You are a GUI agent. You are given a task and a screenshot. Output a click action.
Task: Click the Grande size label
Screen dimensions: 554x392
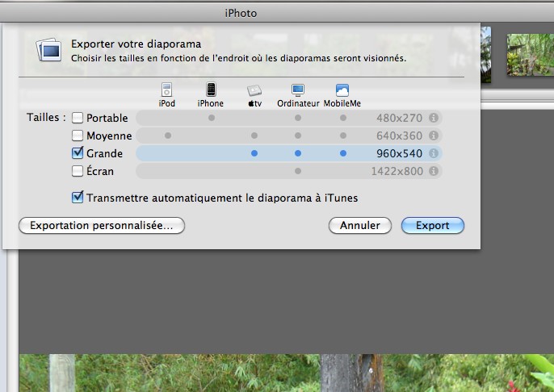[105, 153]
